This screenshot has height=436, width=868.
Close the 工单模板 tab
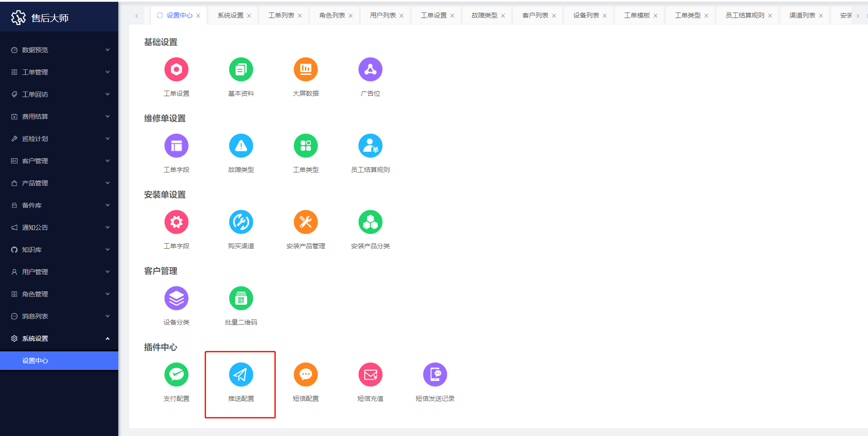coord(655,16)
